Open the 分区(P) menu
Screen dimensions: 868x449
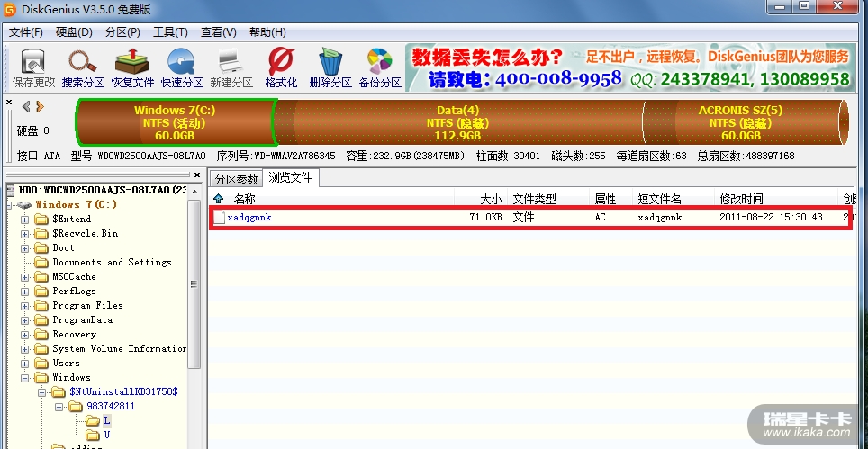(x=122, y=32)
